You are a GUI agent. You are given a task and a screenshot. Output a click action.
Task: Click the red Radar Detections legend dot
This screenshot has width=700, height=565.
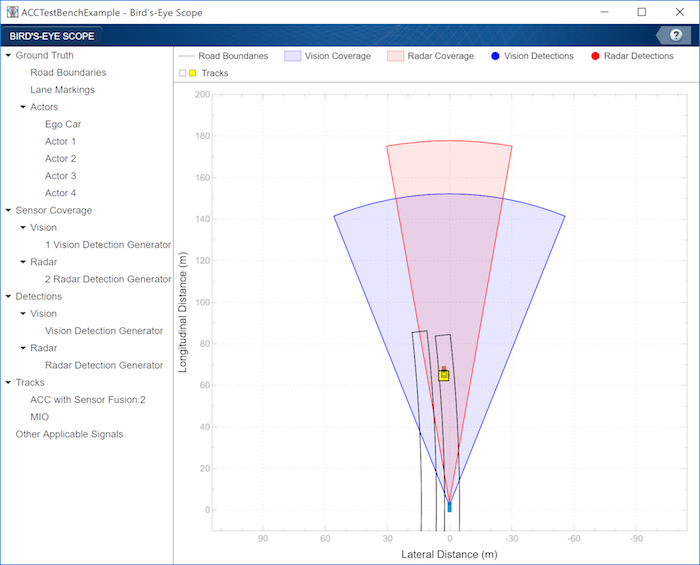point(595,56)
